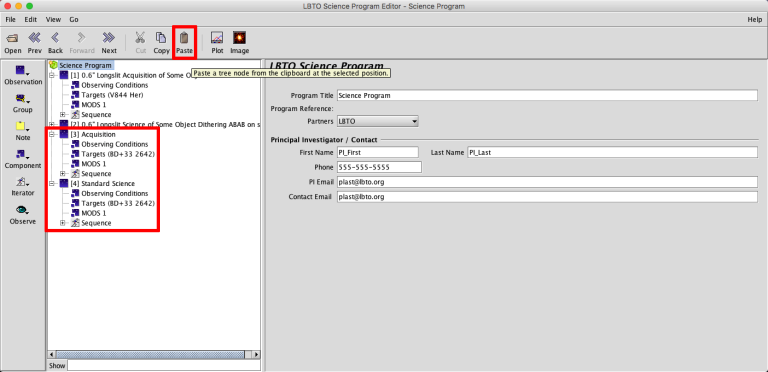Click the PI Email input field
The width and height of the screenshot is (768, 372).
click(547, 182)
